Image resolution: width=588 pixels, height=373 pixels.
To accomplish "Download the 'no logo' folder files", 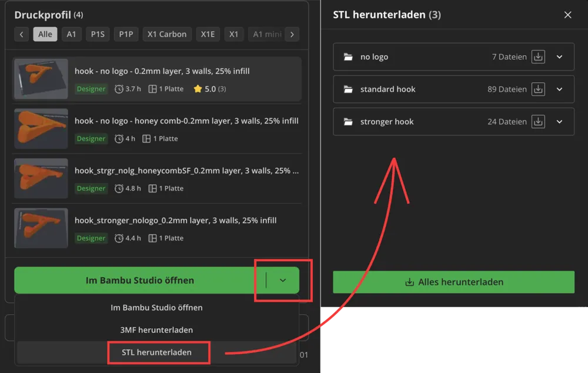I will [x=538, y=57].
